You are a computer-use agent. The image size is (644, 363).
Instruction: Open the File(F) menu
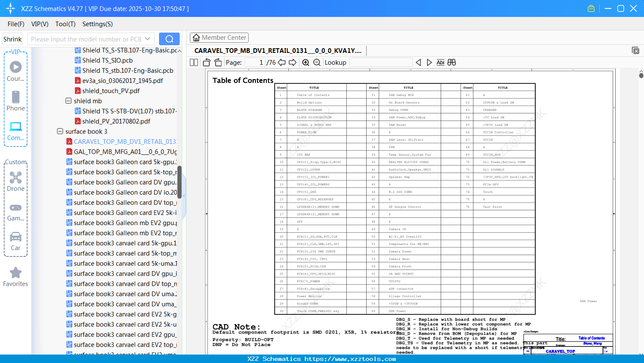16,24
